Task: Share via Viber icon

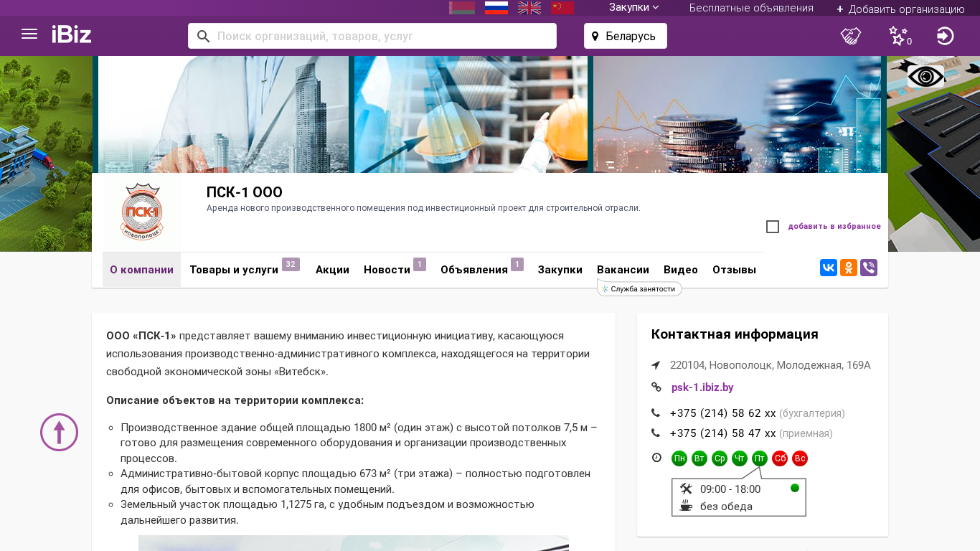Action: pyautogui.click(x=869, y=268)
